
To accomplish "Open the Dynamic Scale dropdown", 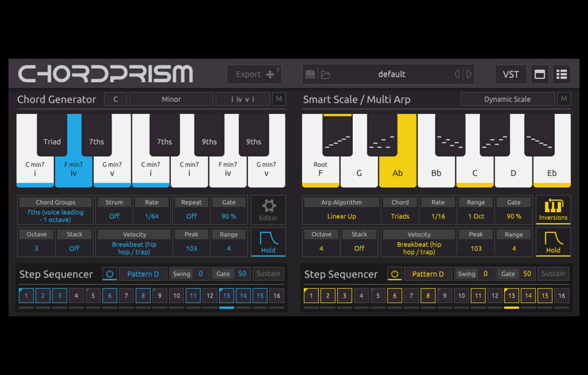I will tap(507, 99).
